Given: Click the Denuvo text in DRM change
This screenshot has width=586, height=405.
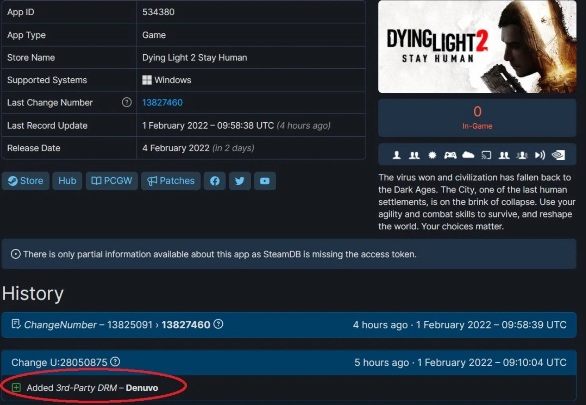Looking at the screenshot, I should pyautogui.click(x=142, y=388).
